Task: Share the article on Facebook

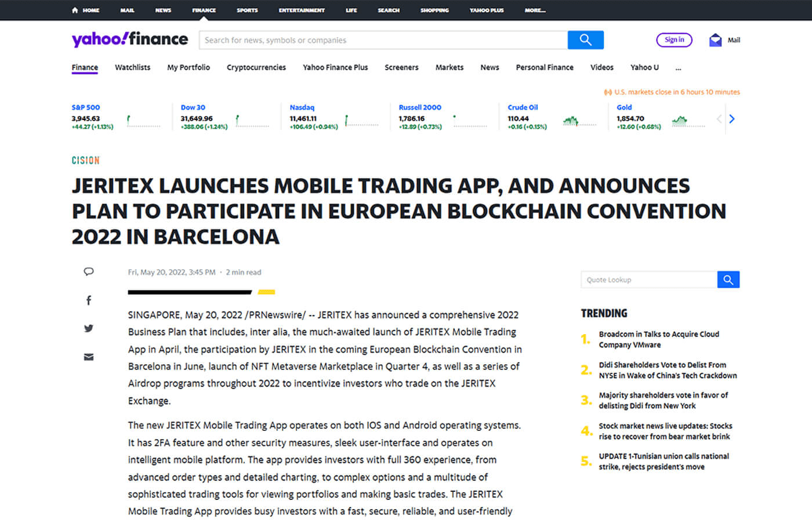Action: [89, 300]
